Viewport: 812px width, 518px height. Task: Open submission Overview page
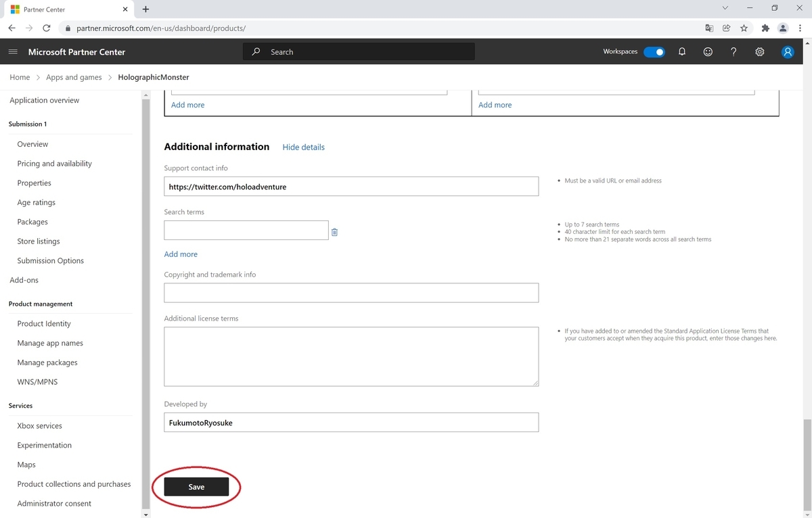(x=32, y=144)
